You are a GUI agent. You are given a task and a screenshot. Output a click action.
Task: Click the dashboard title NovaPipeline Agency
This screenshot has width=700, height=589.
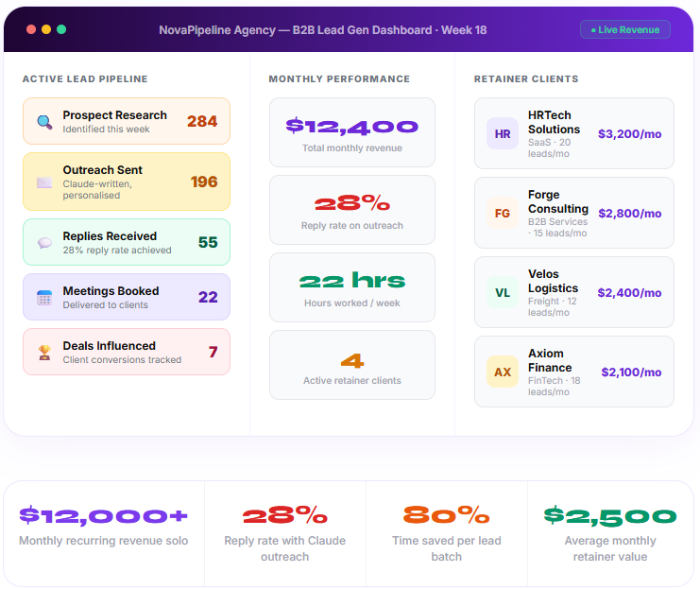coord(323,30)
